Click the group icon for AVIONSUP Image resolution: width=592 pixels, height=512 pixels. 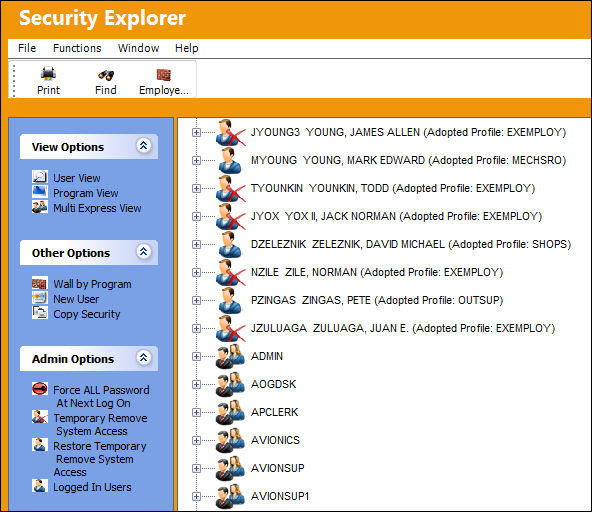[230, 468]
